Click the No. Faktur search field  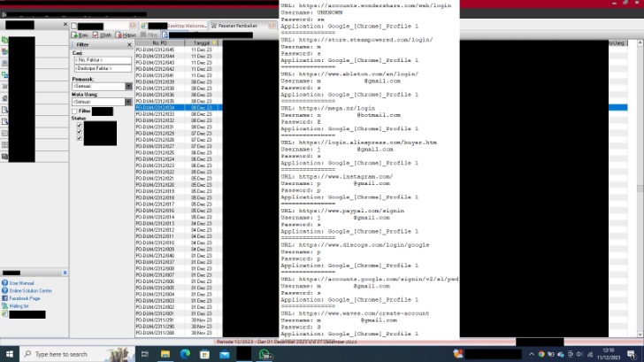pos(103,60)
